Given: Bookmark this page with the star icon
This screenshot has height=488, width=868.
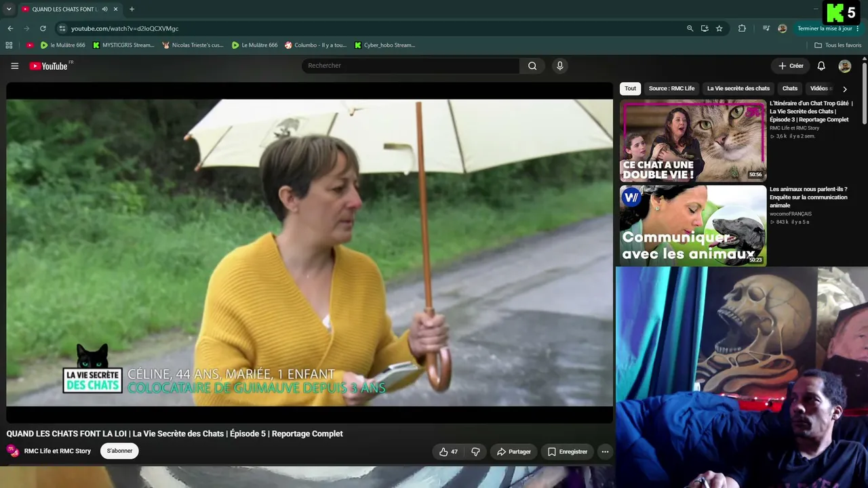Looking at the screenshot, I should [719, 28].
